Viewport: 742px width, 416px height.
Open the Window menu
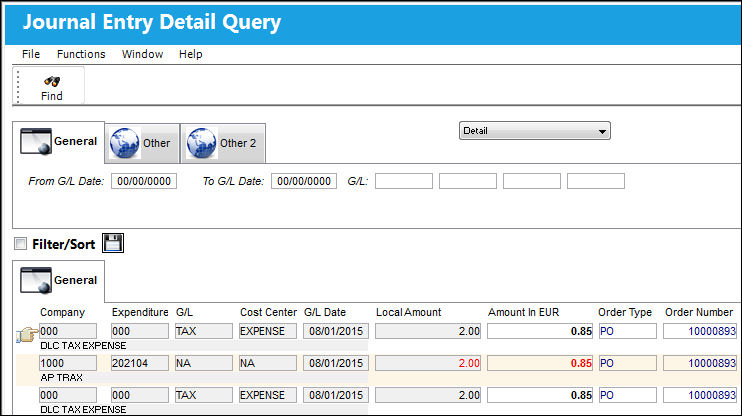point(142,54)
